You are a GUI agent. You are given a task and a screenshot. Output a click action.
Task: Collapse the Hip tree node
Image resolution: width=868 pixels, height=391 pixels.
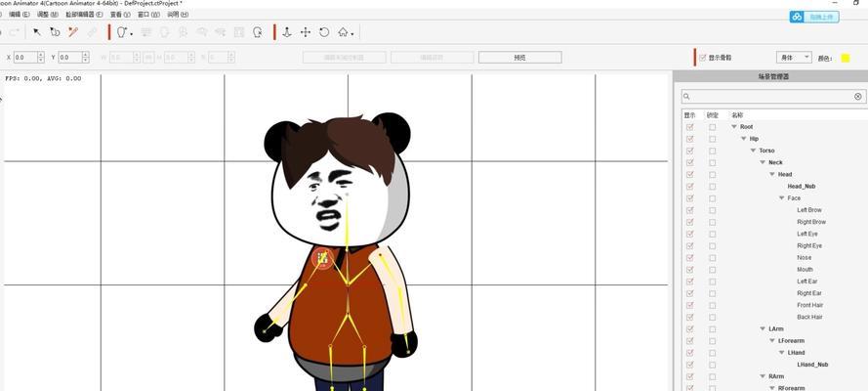[744, 139]
